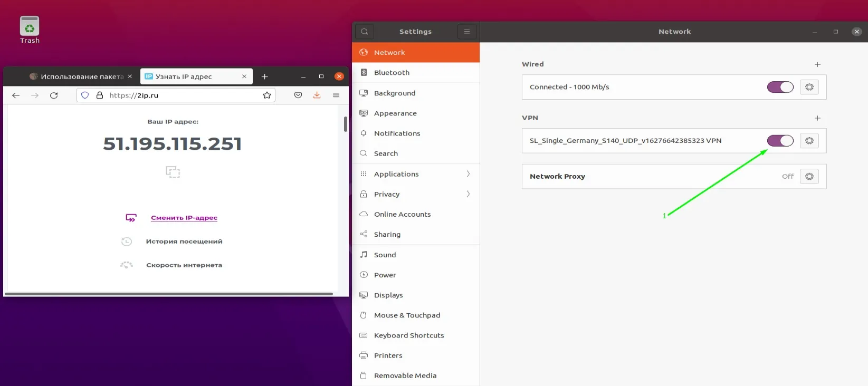This screenshot has height=386, width=868.
Task: Go back in the browser
Action: [16, 95]
